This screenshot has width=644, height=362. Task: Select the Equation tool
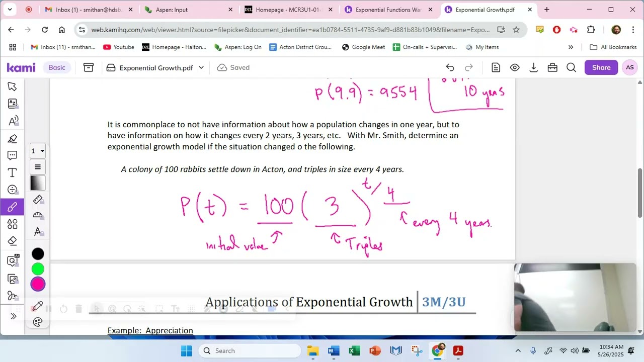[13, 190]
